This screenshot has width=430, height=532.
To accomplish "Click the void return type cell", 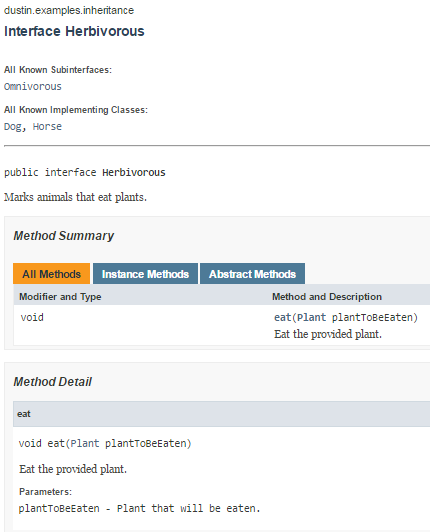I will 32,318.
